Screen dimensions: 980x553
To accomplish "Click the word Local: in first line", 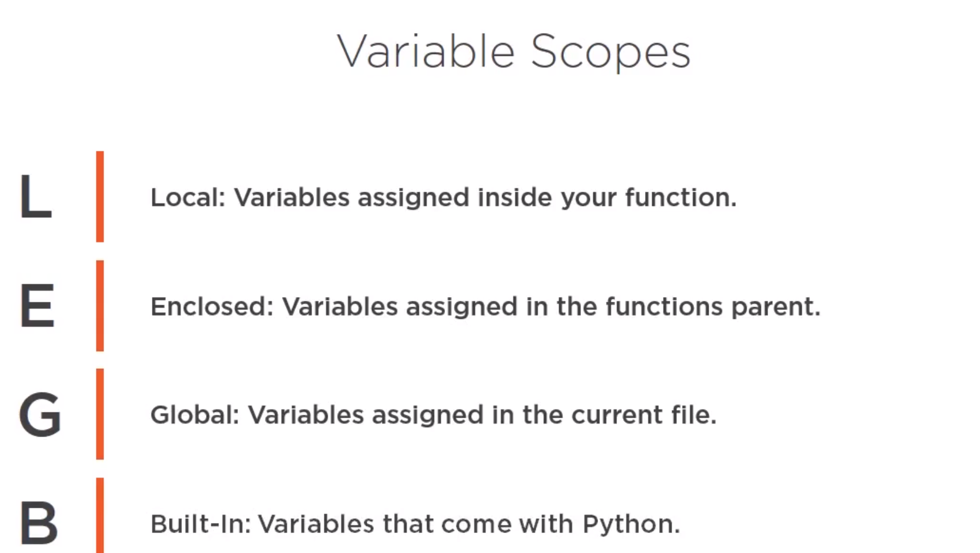I will [x=188, y=198].
